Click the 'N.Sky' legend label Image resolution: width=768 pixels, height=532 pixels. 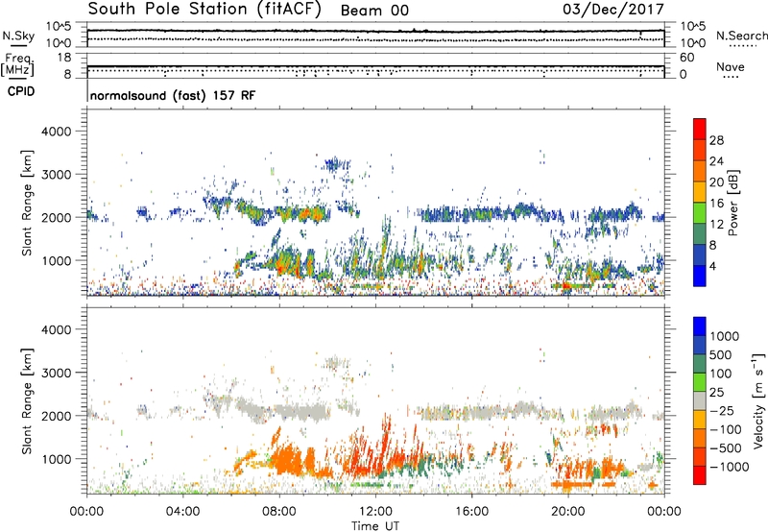pos(18,36)
